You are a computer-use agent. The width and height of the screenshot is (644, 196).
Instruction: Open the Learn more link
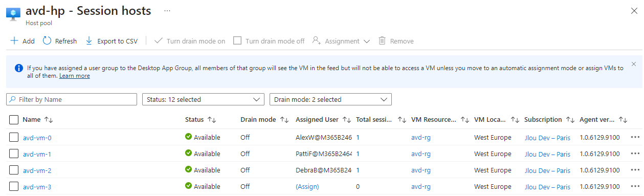tap(75, 76)
